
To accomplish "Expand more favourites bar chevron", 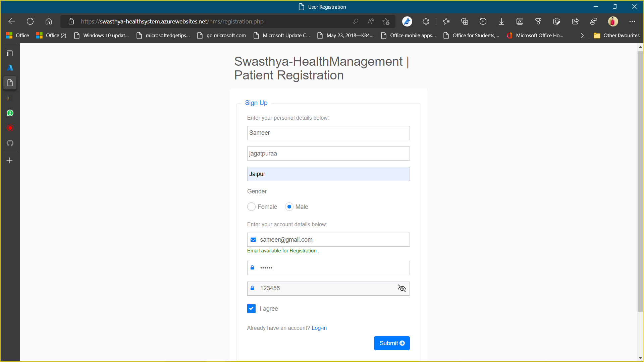I will click(582, 36).
